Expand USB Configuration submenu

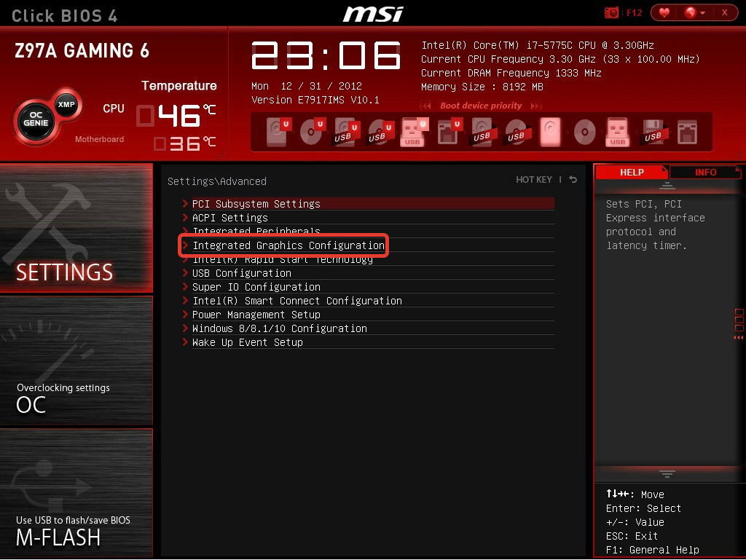point(368,273)
